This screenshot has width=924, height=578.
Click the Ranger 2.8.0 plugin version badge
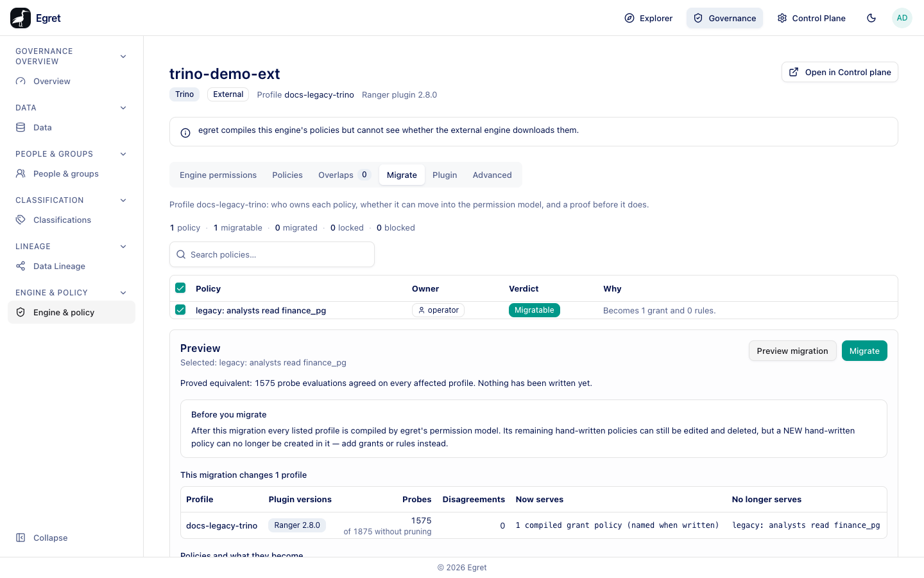(x=297, y=525)
